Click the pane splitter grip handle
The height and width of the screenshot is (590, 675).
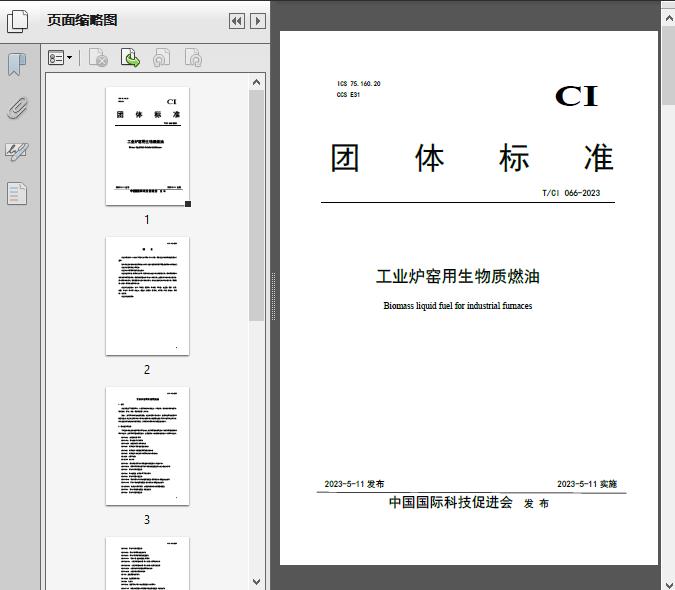(273, 297)
